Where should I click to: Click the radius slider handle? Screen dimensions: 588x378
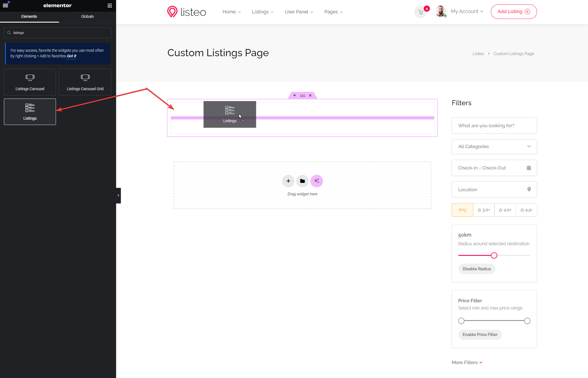[x=494, y=255]
